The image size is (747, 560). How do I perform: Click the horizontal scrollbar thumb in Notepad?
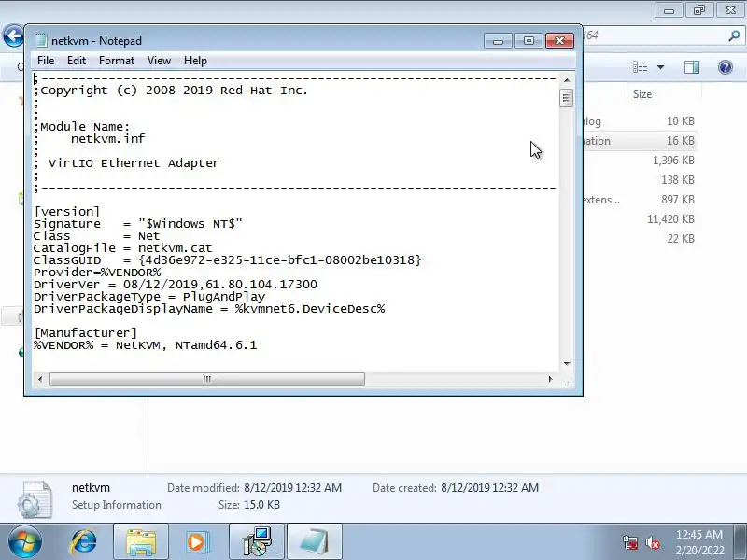point(207,380)
